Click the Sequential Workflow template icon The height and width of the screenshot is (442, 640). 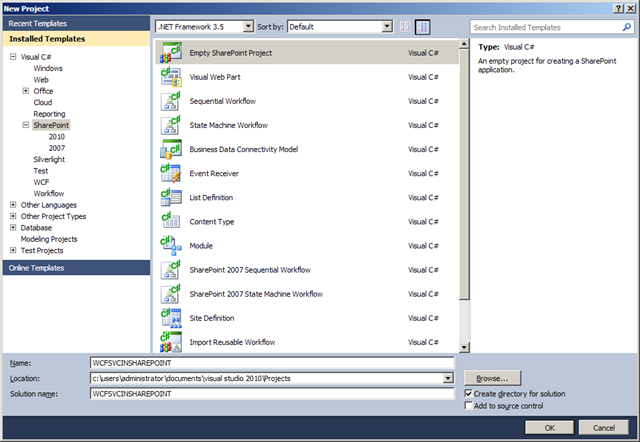(171, 101)
